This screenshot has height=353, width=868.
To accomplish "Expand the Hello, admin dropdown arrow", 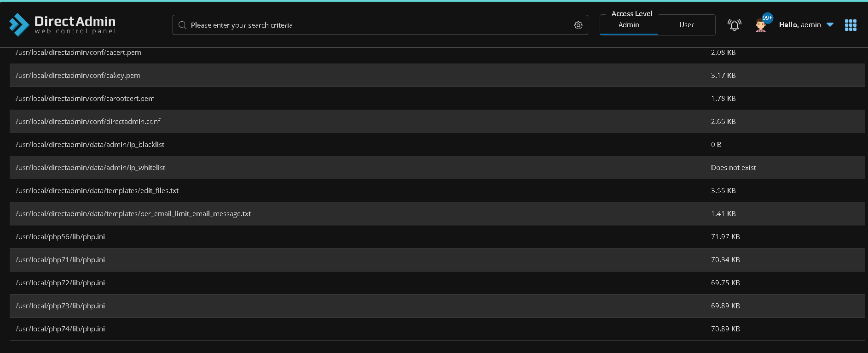I will 830,25.
